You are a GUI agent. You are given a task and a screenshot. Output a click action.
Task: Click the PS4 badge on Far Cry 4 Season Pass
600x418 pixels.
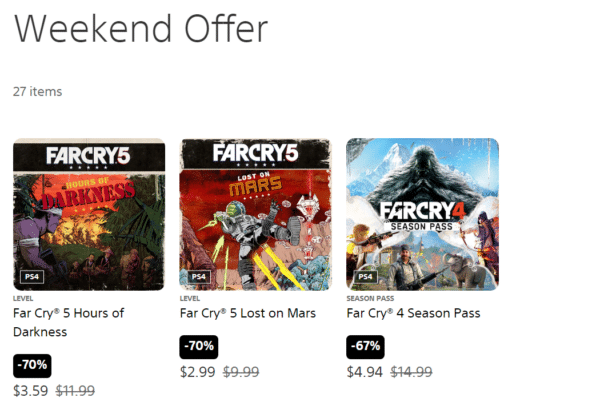365,276
